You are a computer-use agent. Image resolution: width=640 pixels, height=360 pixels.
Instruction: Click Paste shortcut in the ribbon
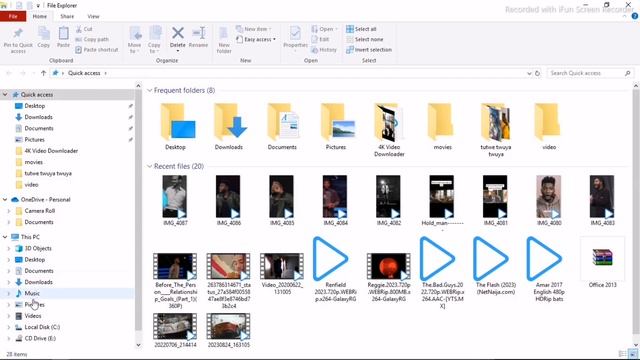(x=97, y=50)
